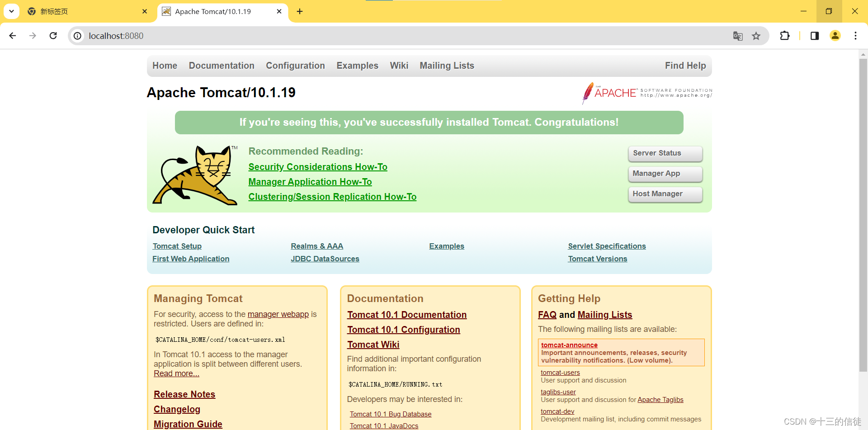This screenshot has width=868, height=430.
Task: View site information icon in address bar
Action: point(78,36)
